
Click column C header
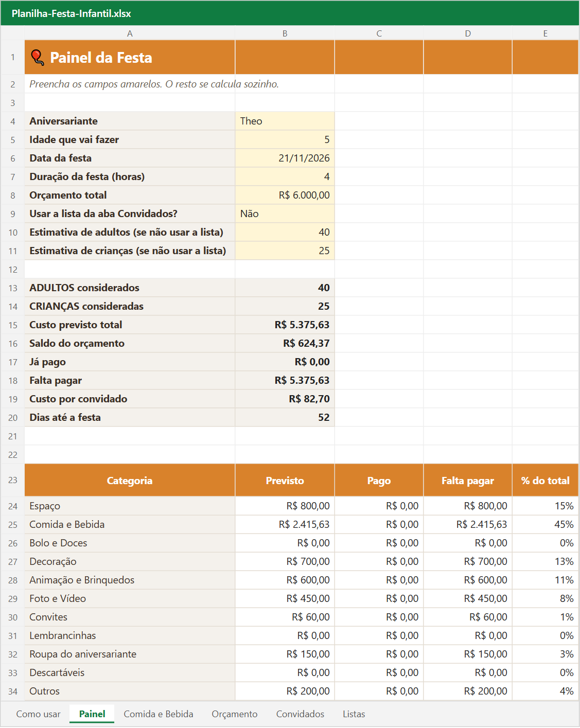point(379,33)
